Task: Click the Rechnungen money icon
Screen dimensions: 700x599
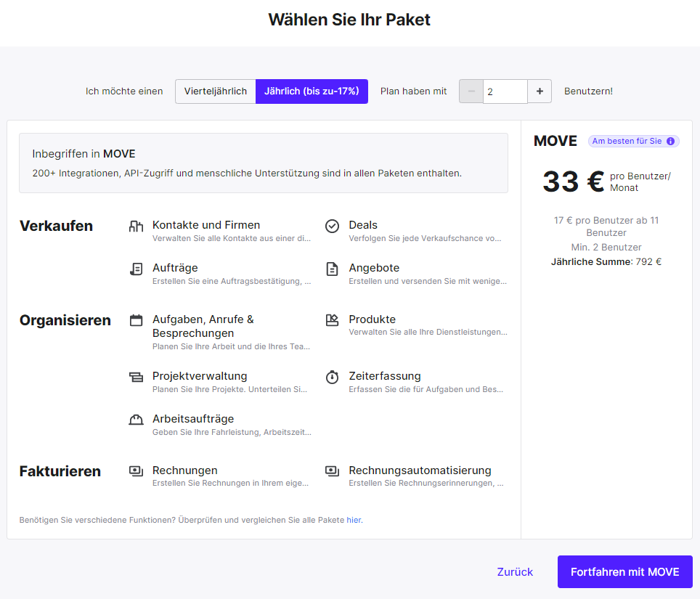Action: (x=137, y=471)
